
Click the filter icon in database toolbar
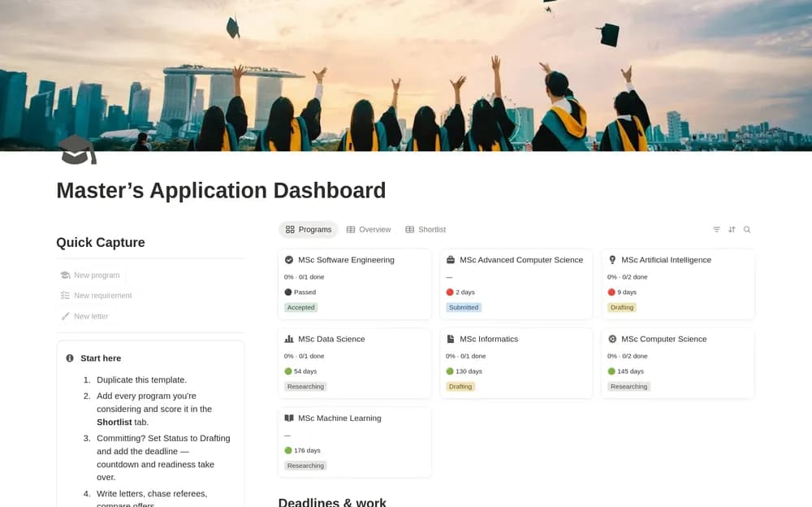pos(716,229)
